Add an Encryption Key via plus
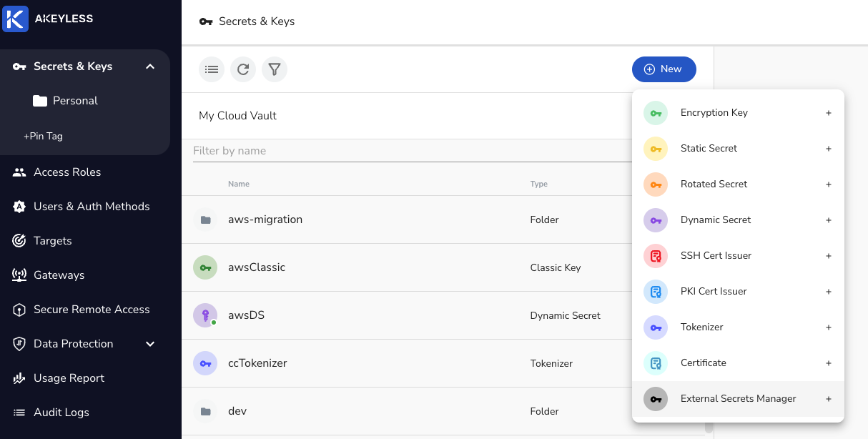This screenshot has width=868, height=439. point(829,113)
